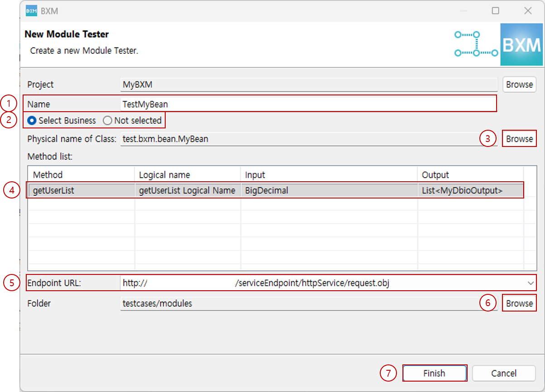Screen dimensions: 545x392
Task: Click the Physical name of Class field
Action: pyautogui.click(x=272, y=138)
